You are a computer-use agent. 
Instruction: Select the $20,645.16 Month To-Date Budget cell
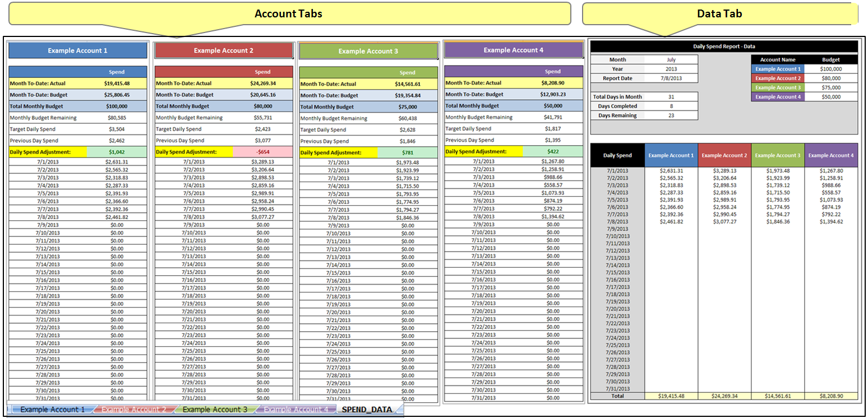(262, 95)
